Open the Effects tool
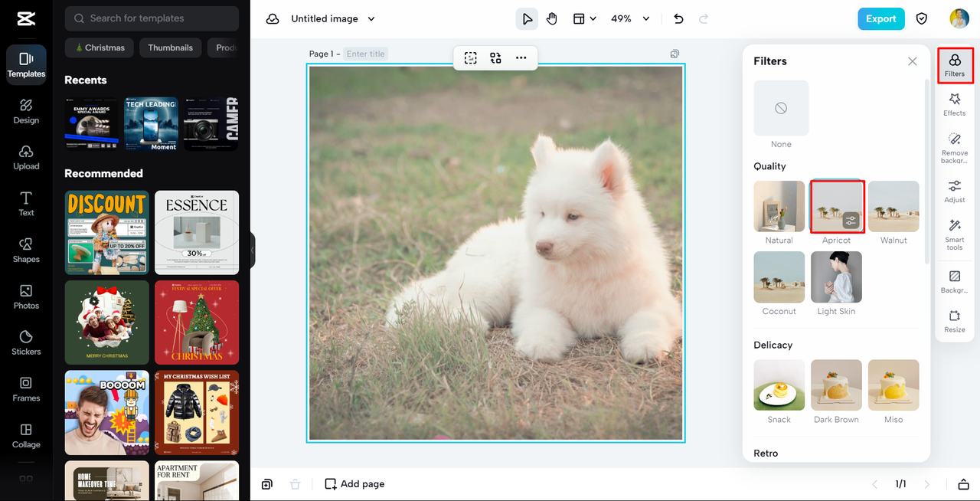Screen dimensions: 980x501 [x=955, y=105]
